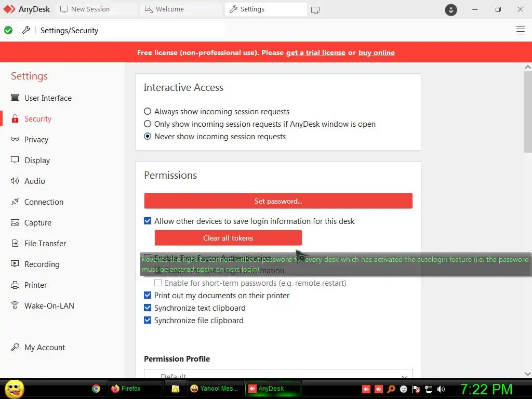Screen dimensions: 532x399
Task: Expand the Permission Profile dropdown
Action: click(278, 374)
